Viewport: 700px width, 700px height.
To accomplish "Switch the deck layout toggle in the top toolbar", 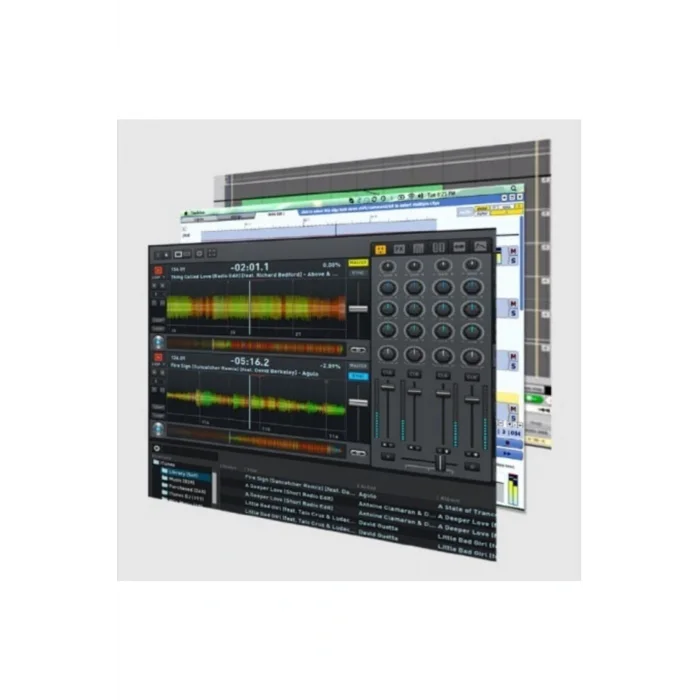I will 182,254.
